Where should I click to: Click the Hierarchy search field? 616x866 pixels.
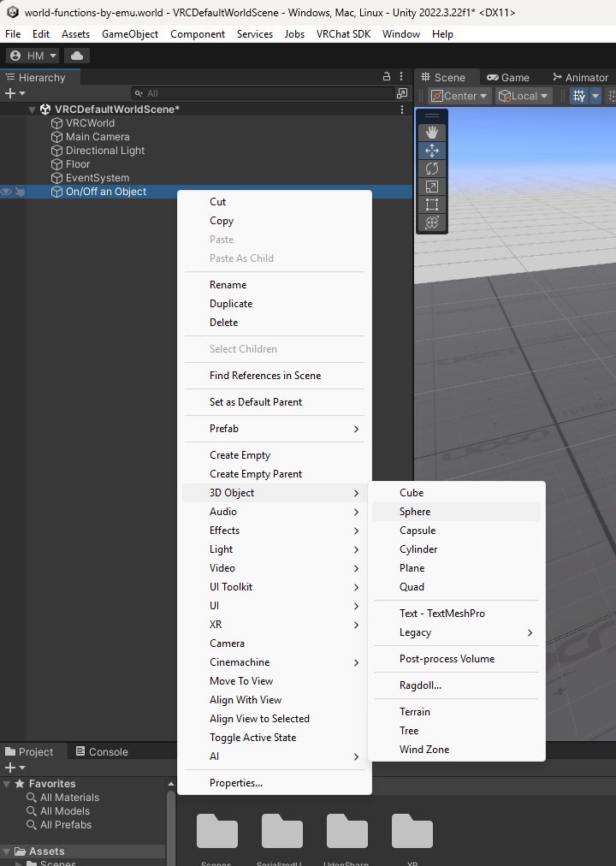[x=265, y=93]
